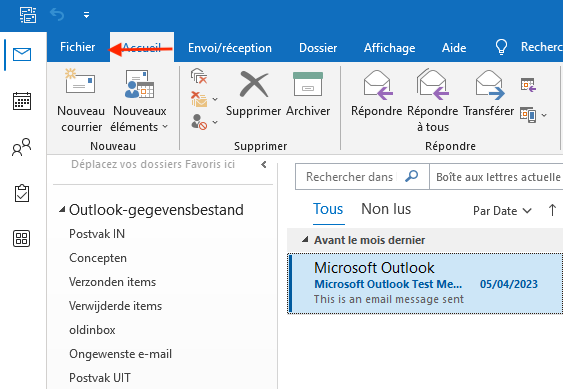Viewport: 563px width, 389px height.
Task: Select the oldinbox folder
Action: (92, 330)
